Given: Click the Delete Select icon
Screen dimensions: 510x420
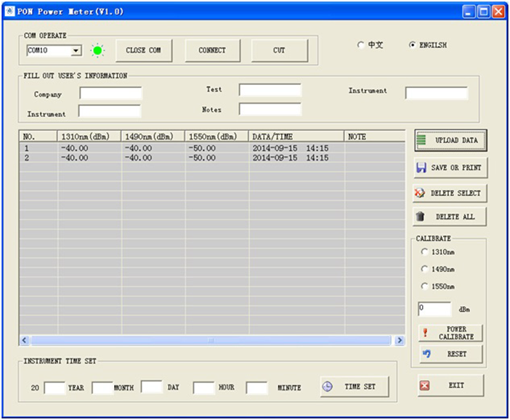Looking at the screenshot, I should pos(420,193).
